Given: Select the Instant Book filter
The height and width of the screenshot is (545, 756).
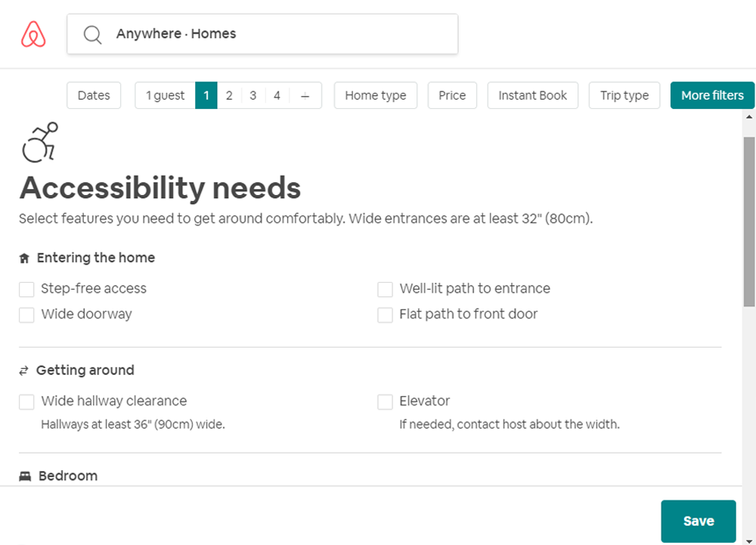Looking at the screenshot, I should click(x=532, y=95).
